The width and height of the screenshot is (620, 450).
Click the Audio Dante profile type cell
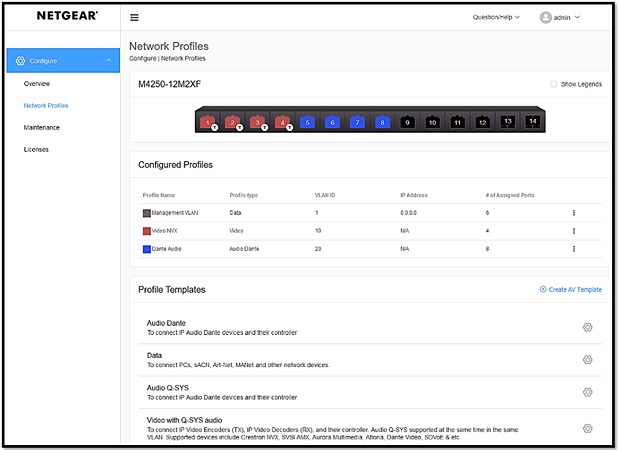pyautogui.click(x=244, y=249)
